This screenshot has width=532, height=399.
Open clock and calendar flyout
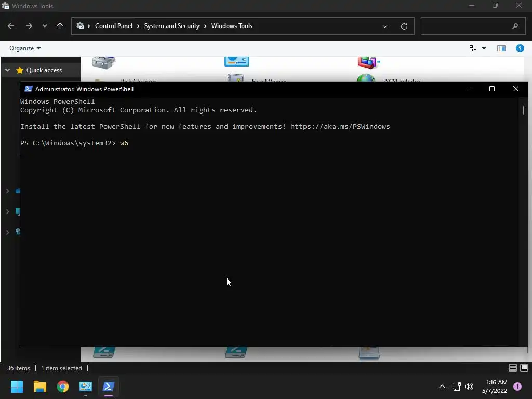click(495, 387)
